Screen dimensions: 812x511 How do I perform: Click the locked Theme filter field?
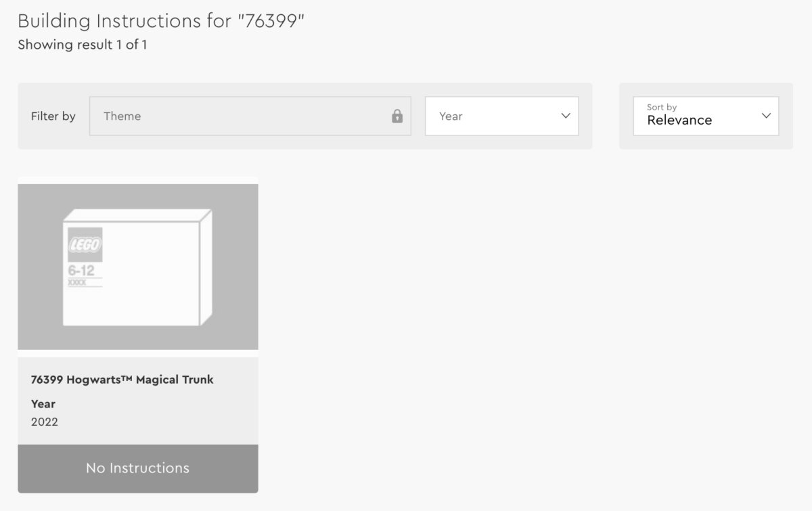click(250, 116)
